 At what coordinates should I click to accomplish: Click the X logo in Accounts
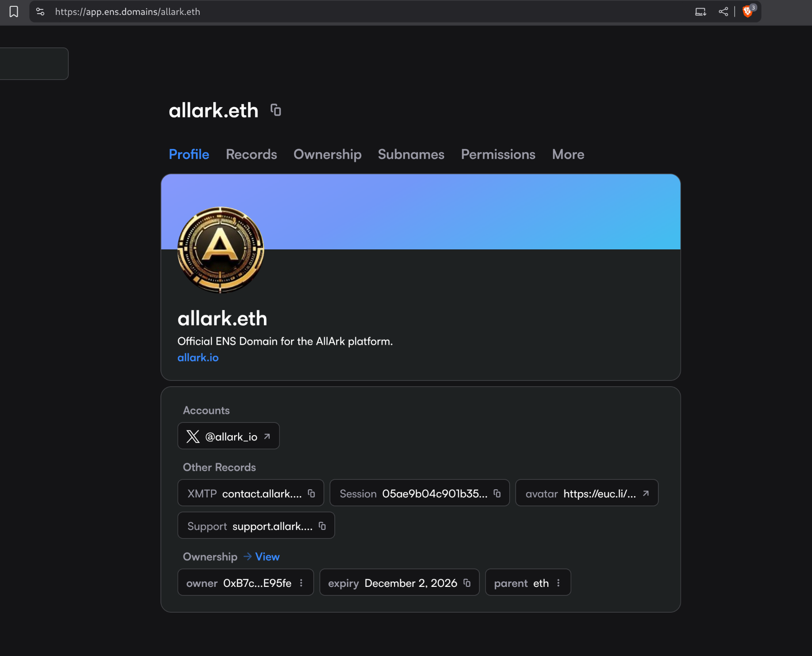point(193,436)
